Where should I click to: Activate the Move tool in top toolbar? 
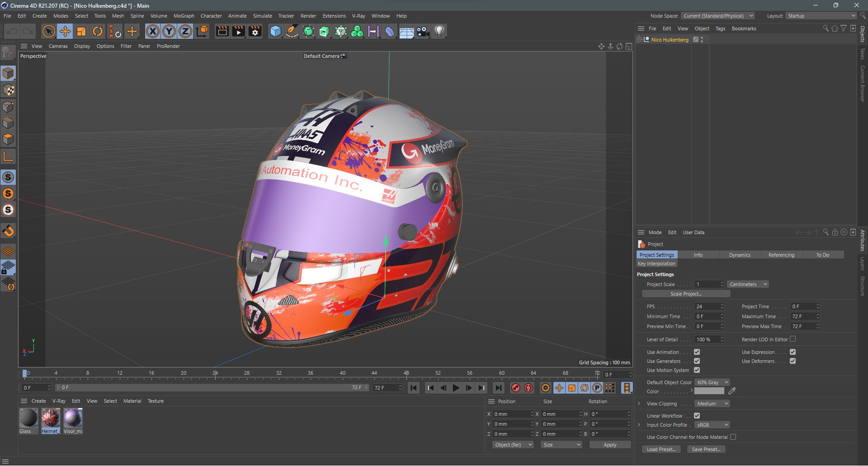pyautogui.click(x=65, y=31)
